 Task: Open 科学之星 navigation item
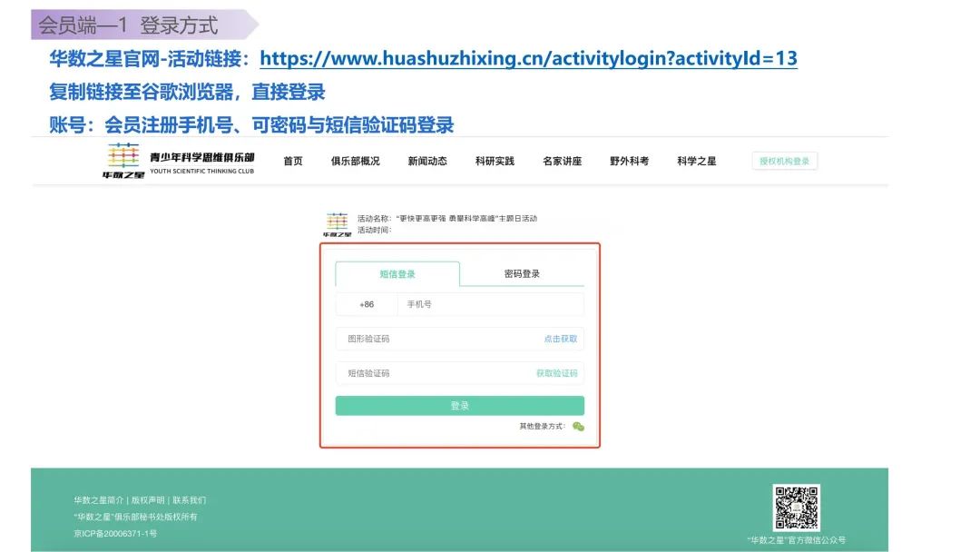(x=697, y=161)
